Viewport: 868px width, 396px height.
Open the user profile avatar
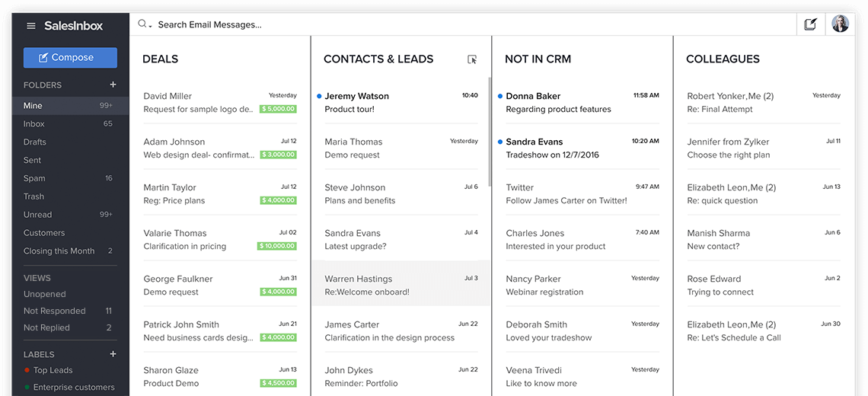pos(840,24)
